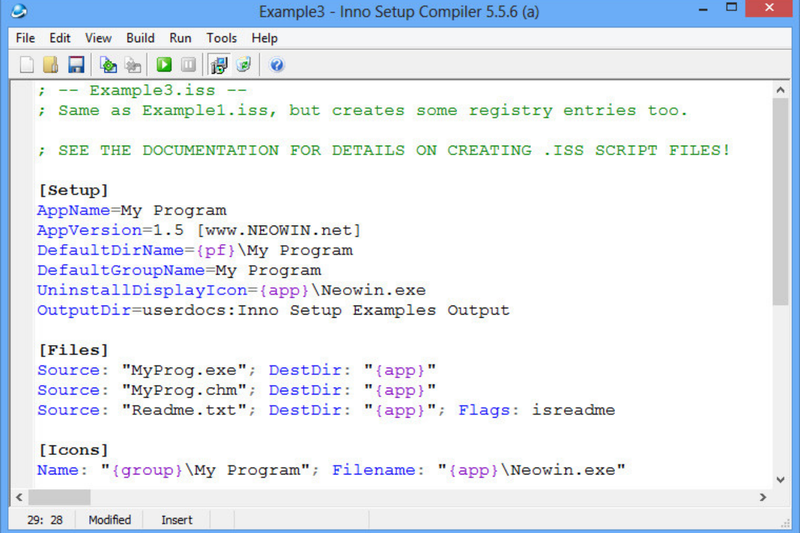Viewport: 800px width, 533px height.
Task: Click the Filename "{app}\Neowin.exe" text
Action: click(479, 470)
